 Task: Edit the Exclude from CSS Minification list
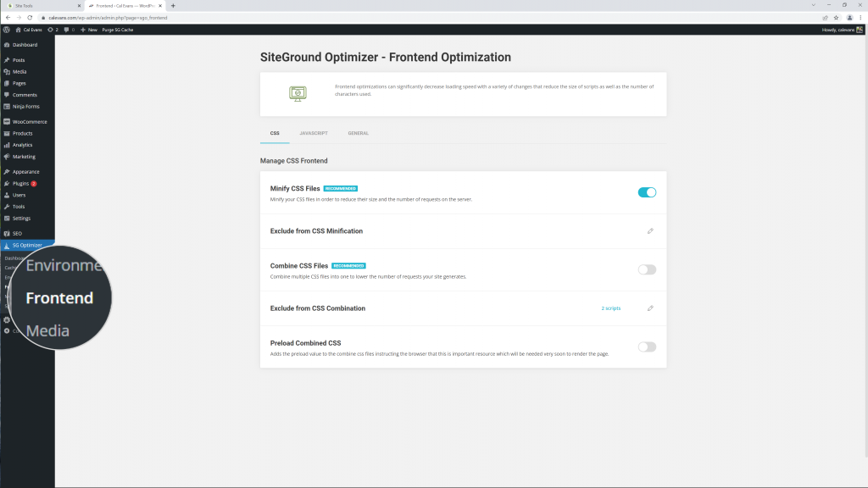(x=650, y=231)
